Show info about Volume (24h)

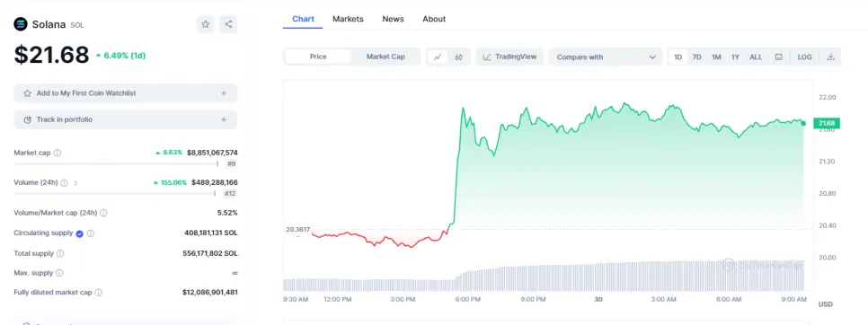coord(64,182)
